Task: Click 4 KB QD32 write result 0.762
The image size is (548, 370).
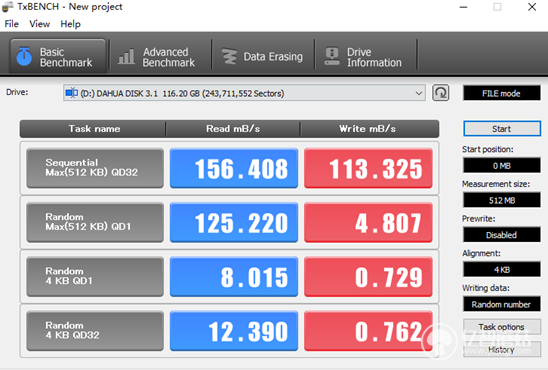Action: (368, 331)
